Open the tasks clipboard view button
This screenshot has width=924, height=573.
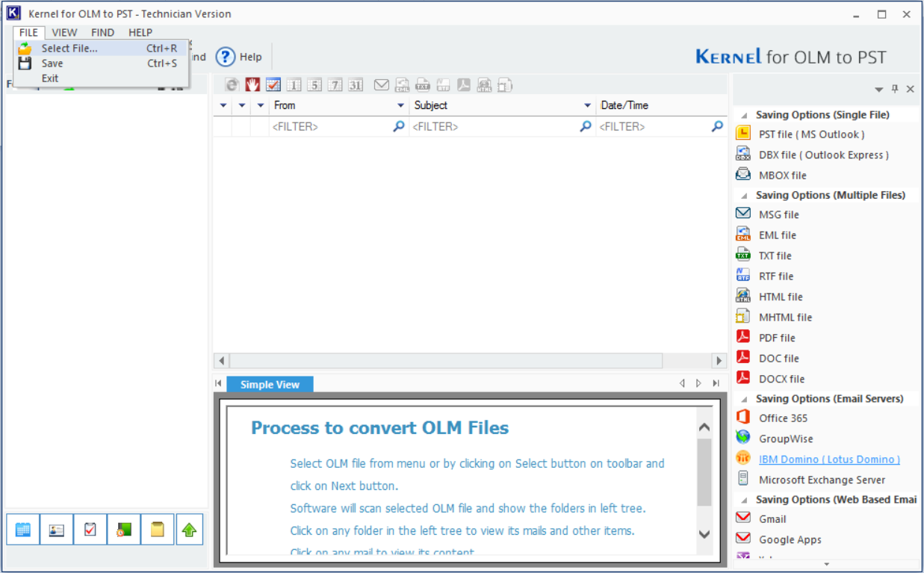coord(90,530)
